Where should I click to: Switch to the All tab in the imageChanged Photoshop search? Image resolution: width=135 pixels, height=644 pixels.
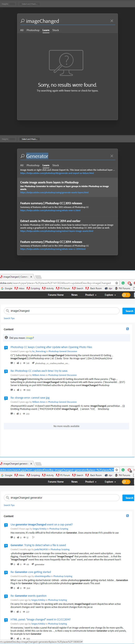[22, 30]
